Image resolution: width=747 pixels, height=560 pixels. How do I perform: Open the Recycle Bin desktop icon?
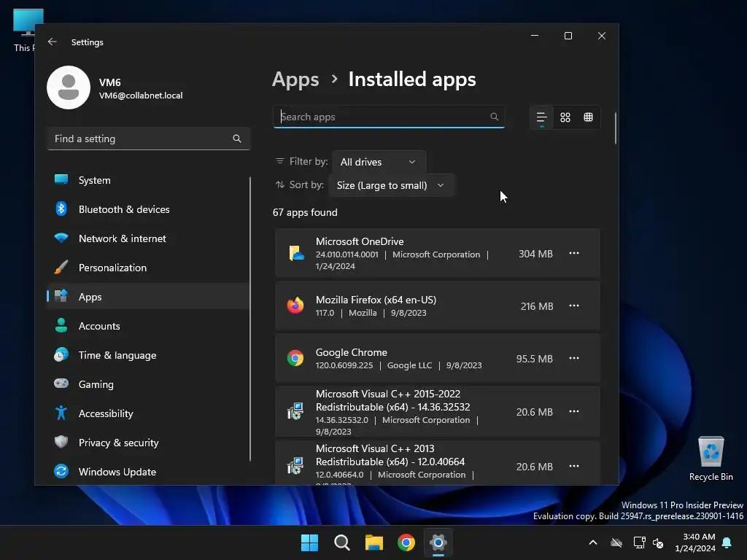tap(711, 459)
